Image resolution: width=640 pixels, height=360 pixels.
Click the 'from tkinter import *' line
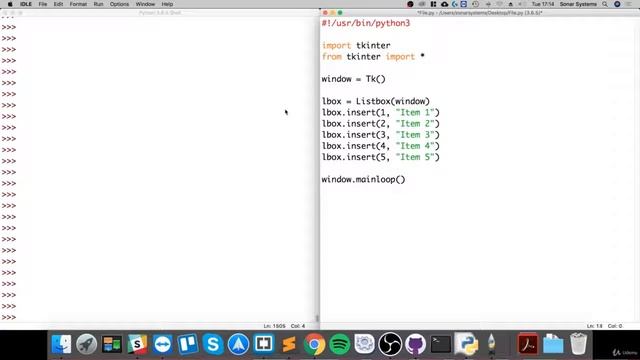[x=373, y=56]
